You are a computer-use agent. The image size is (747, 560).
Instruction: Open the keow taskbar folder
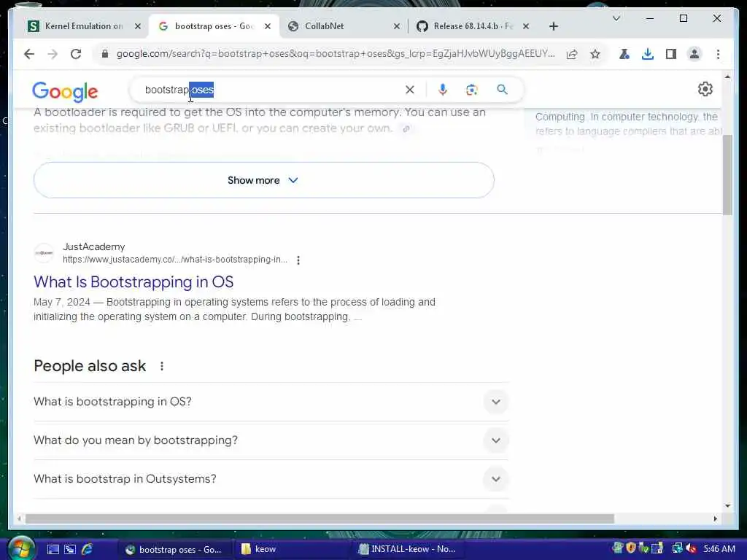tap(292, 549)
